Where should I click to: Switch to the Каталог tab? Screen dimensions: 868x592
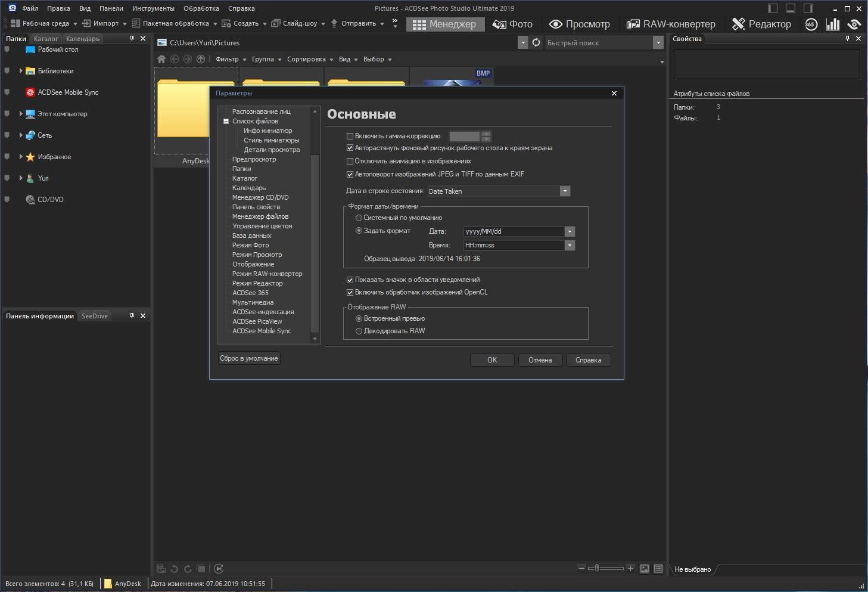coord(46,39)
